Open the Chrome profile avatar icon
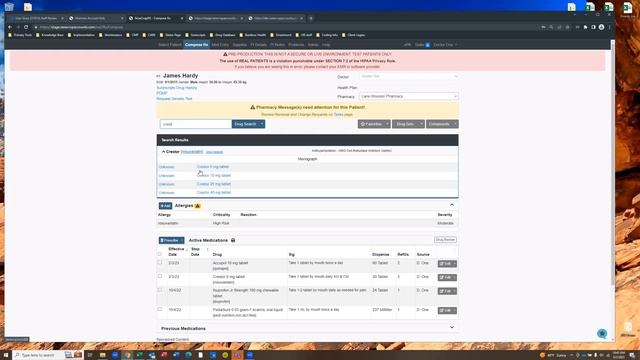Screen dimensions: 640x360 tap(601, 27)
